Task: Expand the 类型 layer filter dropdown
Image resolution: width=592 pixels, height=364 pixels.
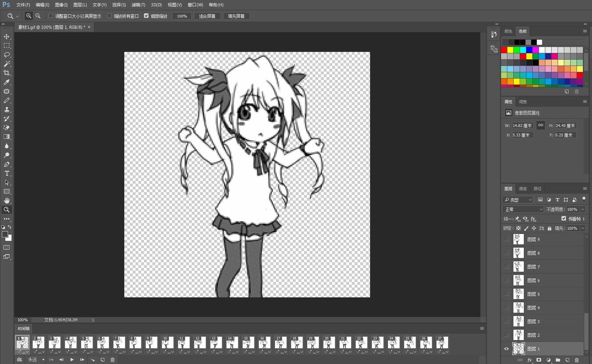Action: [x=518, y=200]
